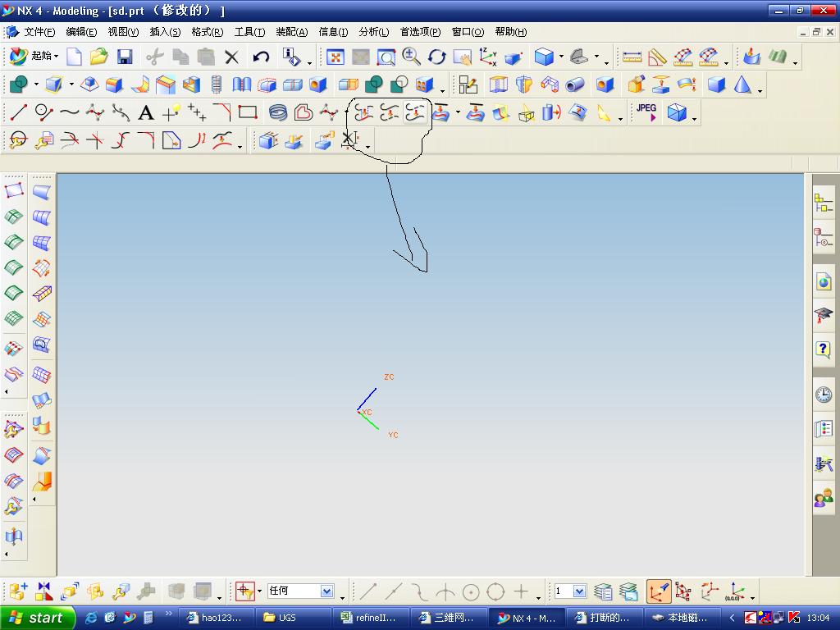Open the Help question-mark tab
The width and height of the screenshot is (840, 630).
(824, 349)
